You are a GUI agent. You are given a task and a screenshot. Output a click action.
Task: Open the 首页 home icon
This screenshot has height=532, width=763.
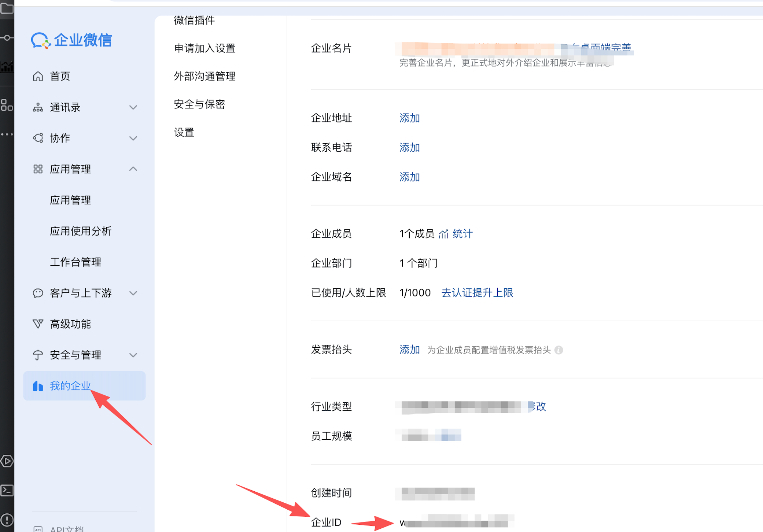pyautogui.click(x=38, y=76)
